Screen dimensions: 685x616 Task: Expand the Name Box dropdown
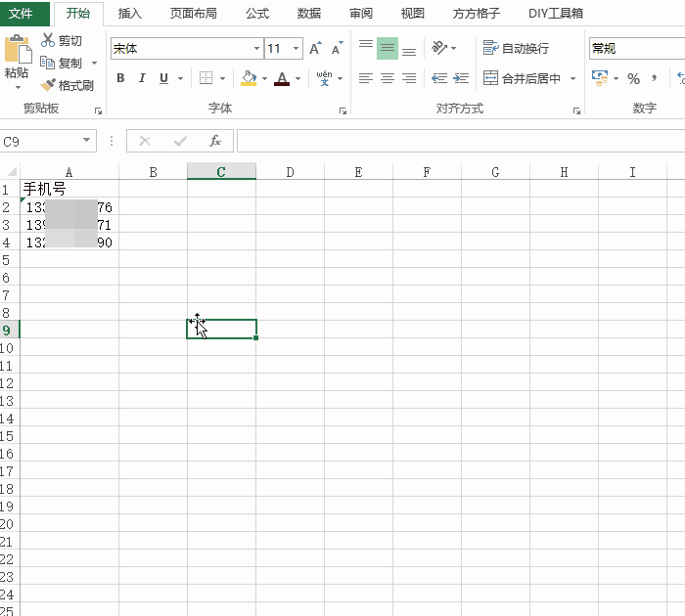point(86,140)
